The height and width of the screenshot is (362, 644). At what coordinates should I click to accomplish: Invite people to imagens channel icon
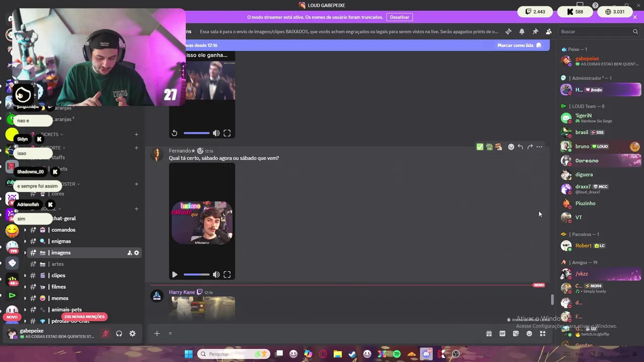tap(129, 253)
